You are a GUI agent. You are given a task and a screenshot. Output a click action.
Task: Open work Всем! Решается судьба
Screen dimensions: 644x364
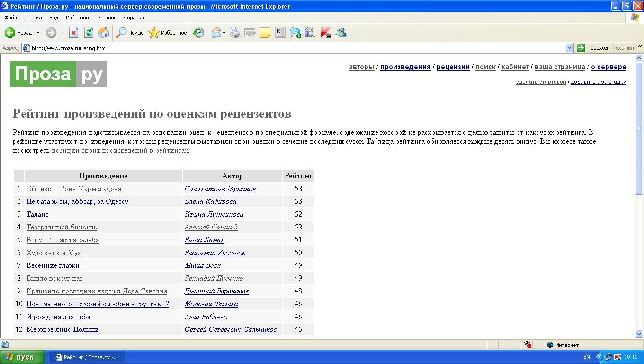click(x=63, y=240)
